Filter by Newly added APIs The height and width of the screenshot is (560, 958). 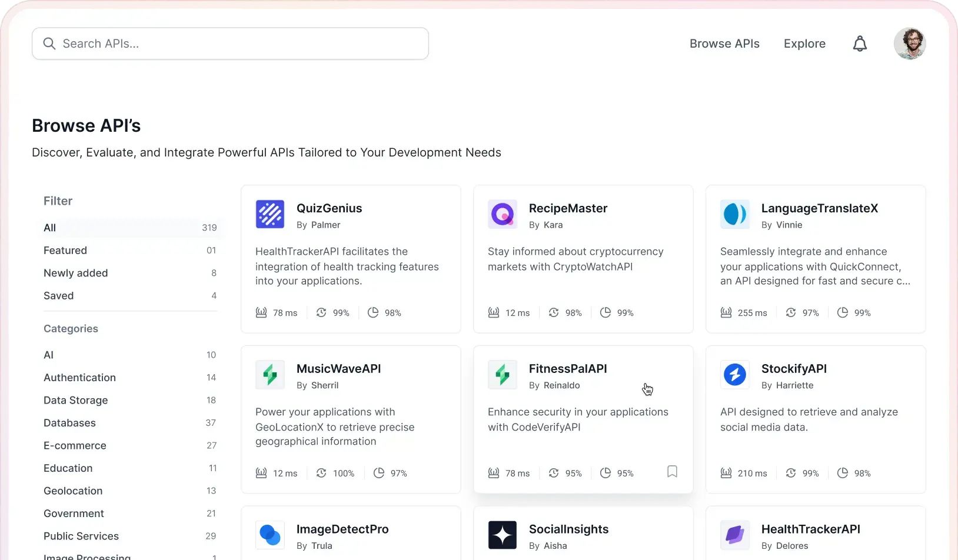coord(75,272)
